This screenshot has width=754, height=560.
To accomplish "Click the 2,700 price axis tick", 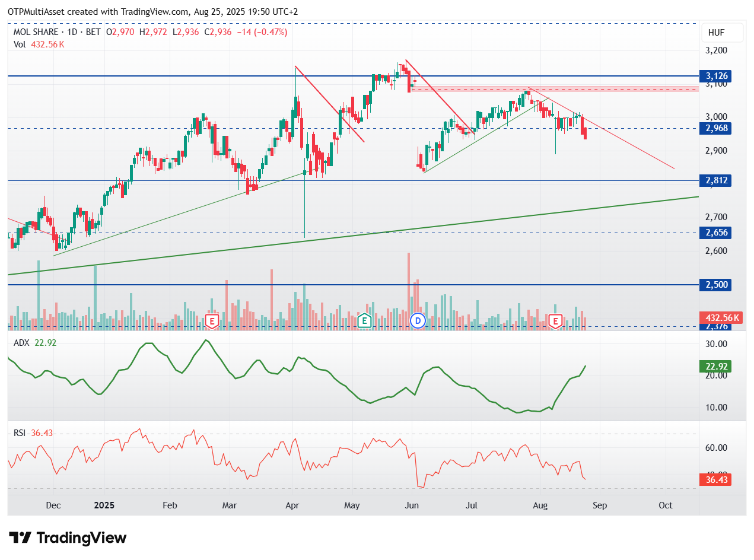I will click(x=715, y=217).
